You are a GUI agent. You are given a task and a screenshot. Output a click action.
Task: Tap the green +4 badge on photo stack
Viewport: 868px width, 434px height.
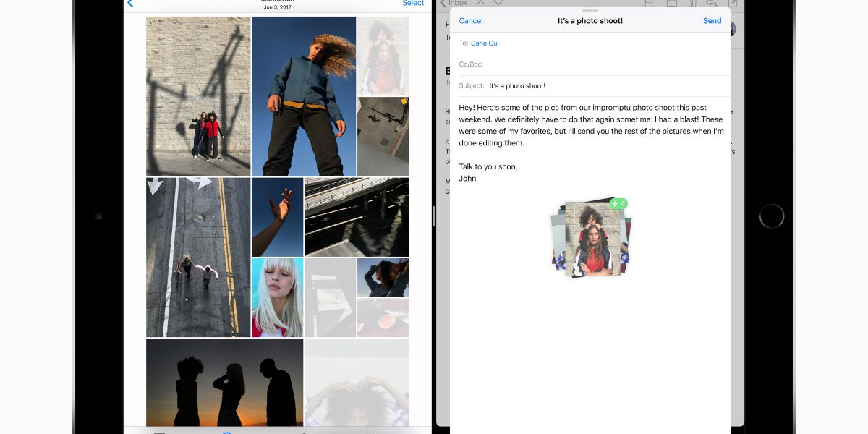[618, 204]
